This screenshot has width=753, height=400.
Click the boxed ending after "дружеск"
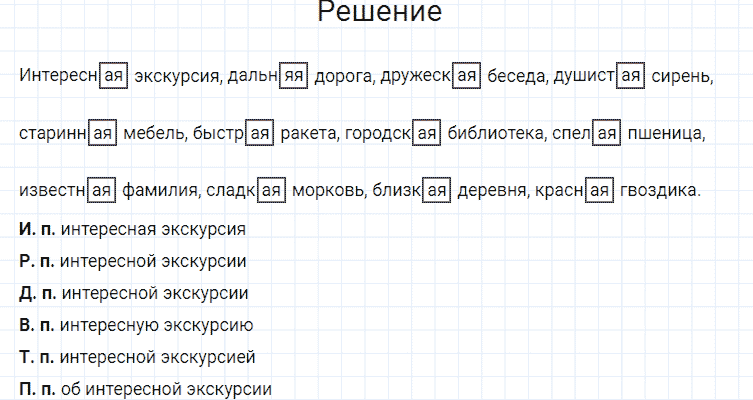coord(467,76)
